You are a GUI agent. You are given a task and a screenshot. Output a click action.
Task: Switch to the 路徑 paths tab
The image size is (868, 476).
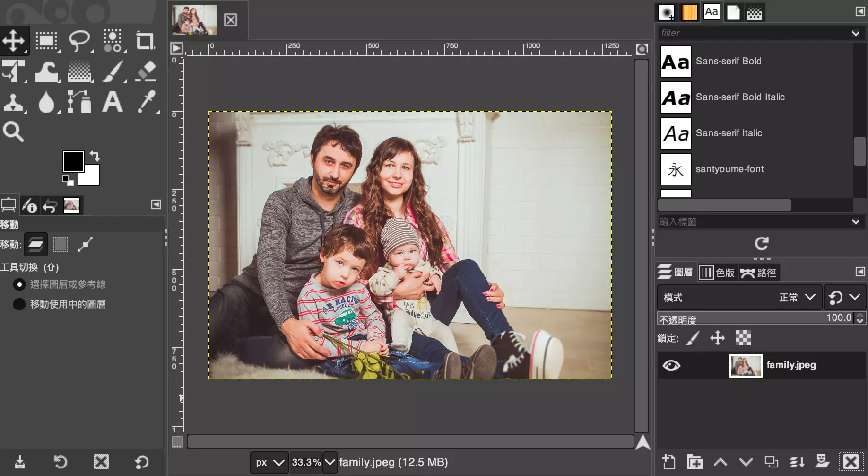(x=759, y=273)
